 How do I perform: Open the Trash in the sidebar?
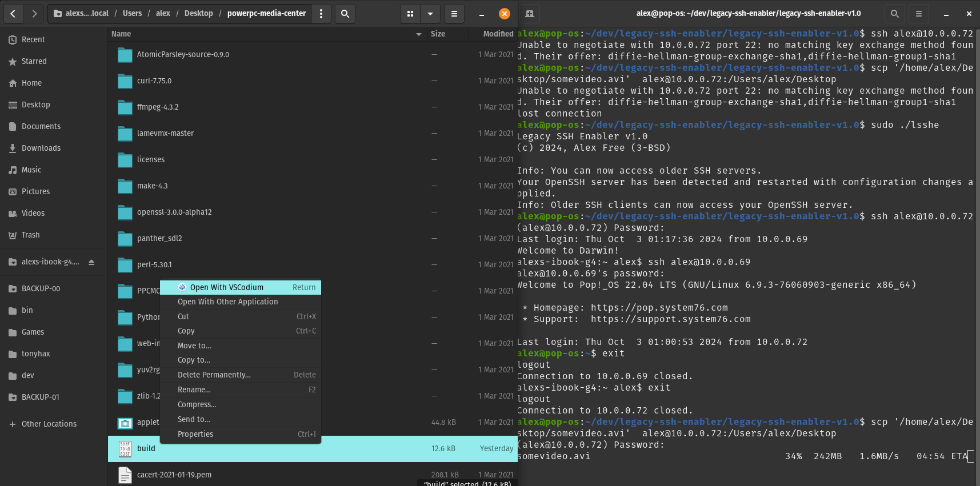point(31,235)
